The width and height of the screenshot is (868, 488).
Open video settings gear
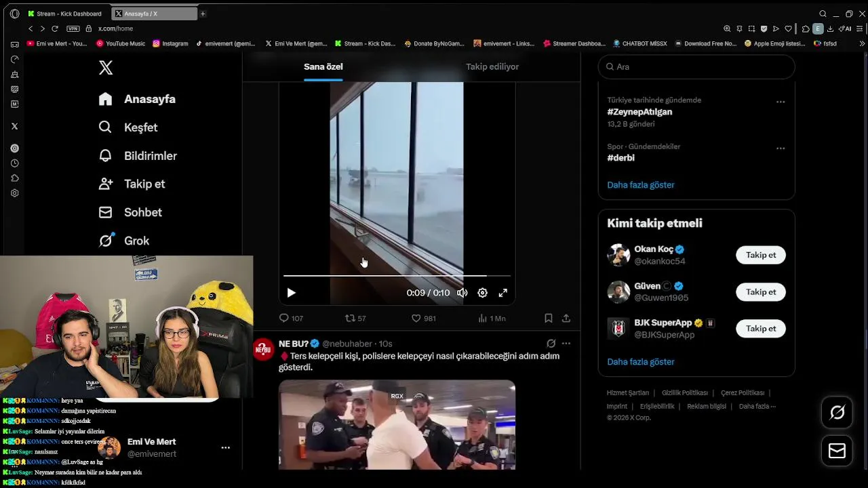point(482,293)
